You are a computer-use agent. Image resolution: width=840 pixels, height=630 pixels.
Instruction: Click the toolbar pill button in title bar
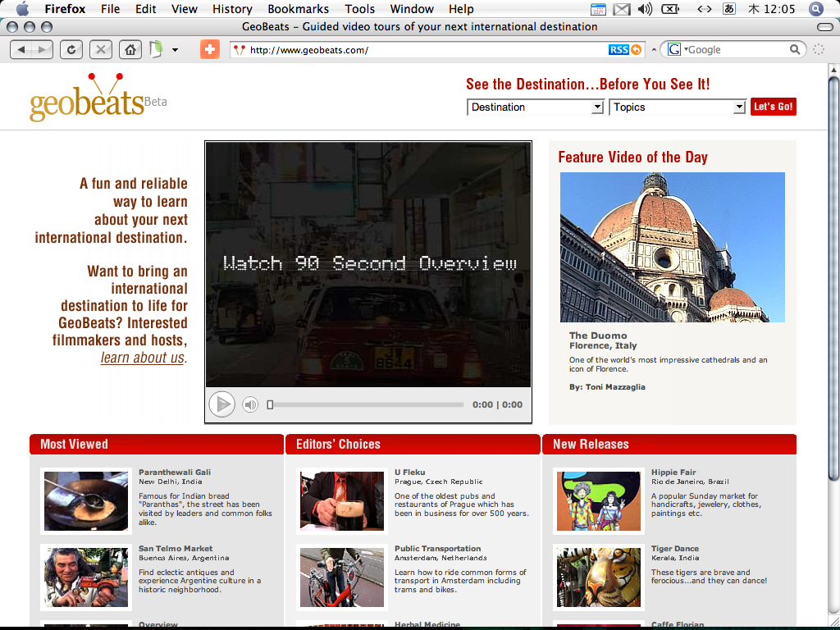tap(825, 27)
